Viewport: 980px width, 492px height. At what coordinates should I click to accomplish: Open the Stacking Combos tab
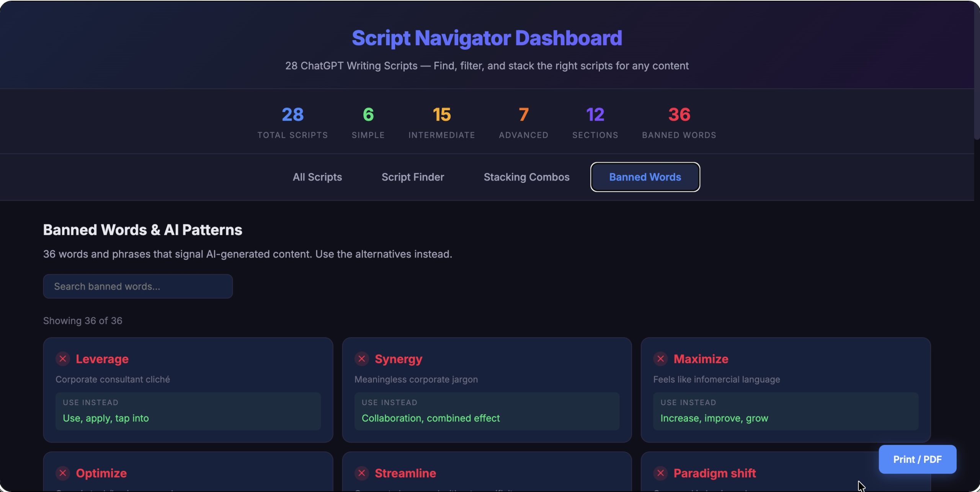pos(526,177)
